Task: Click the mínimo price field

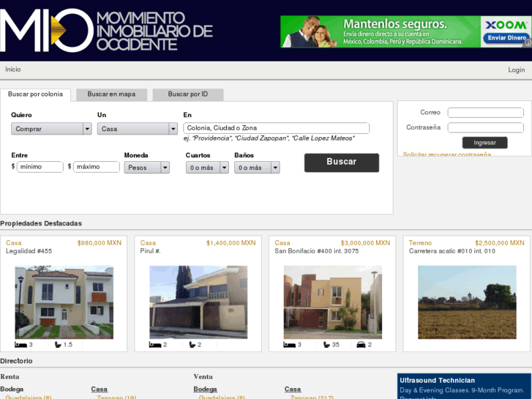Action: pyautogui.click(x=40, y=167)
